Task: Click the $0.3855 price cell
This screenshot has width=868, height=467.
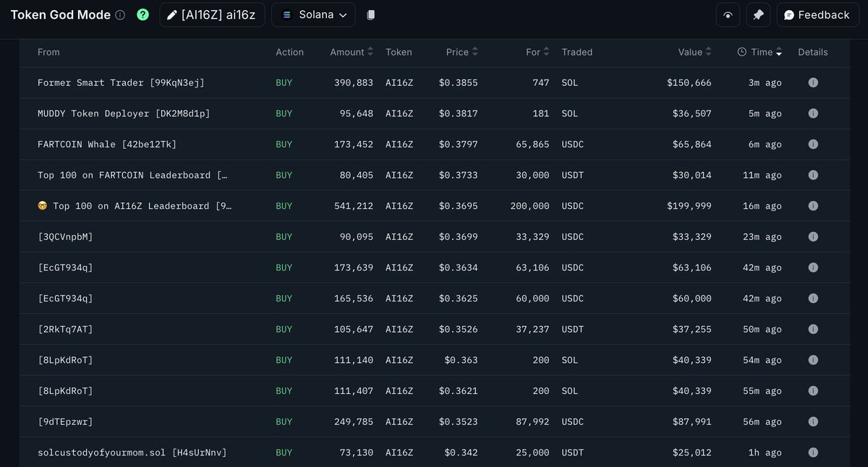Action: pyautogui.click(x=459, y=82)
